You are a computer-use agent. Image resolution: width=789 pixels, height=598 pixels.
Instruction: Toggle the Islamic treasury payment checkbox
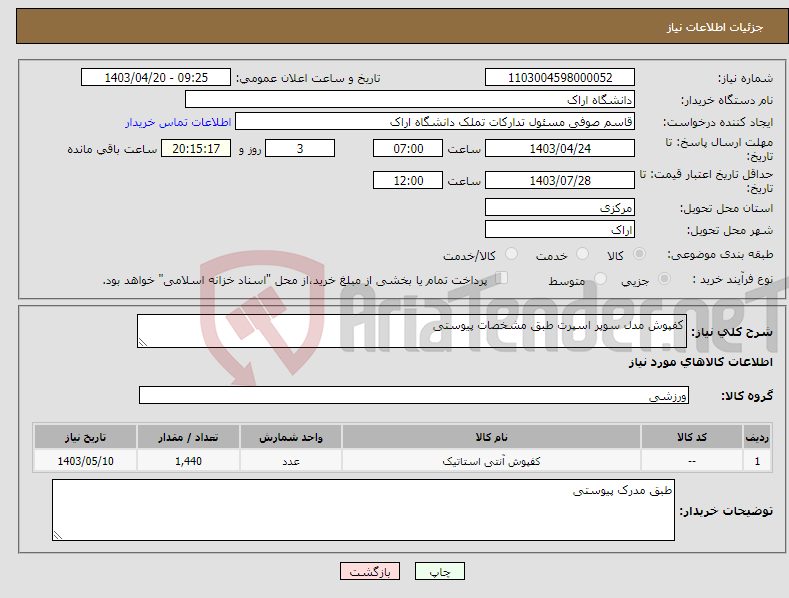502,277
